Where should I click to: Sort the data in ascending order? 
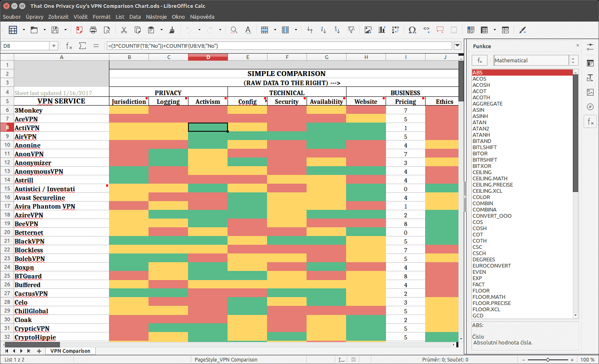324,30
